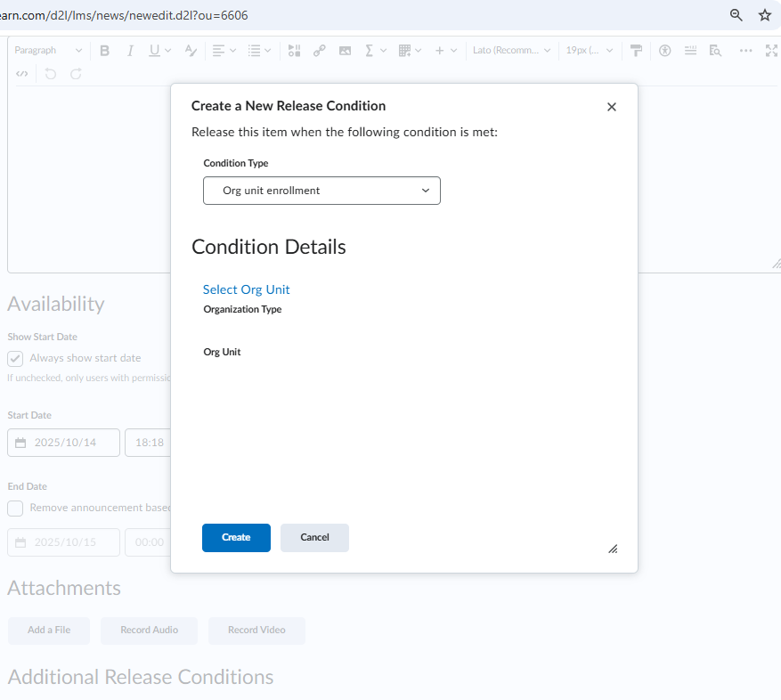Toggle bold formatting in editor toolbar
Screen dimensions: 781x700
click(x=104, y=51)
